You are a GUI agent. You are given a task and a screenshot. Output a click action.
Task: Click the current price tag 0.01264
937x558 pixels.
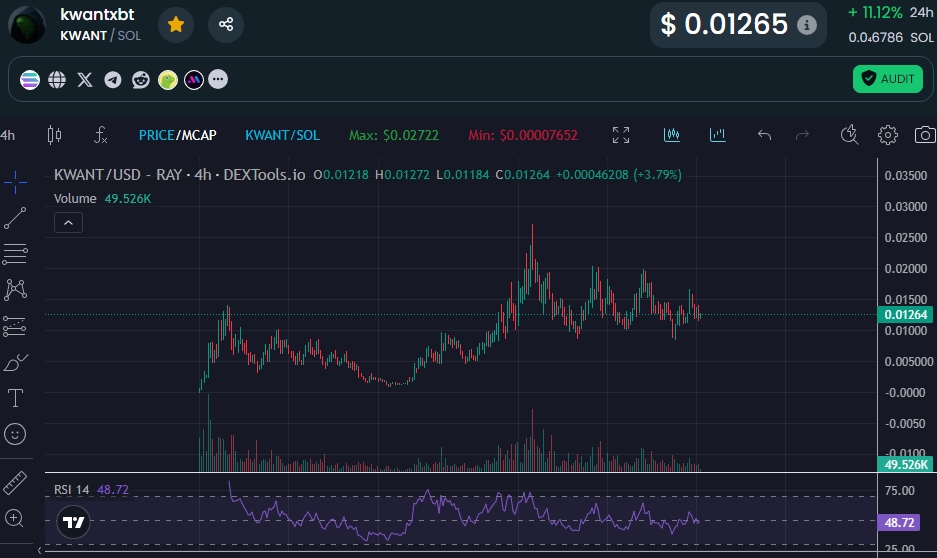pos(905,315)
